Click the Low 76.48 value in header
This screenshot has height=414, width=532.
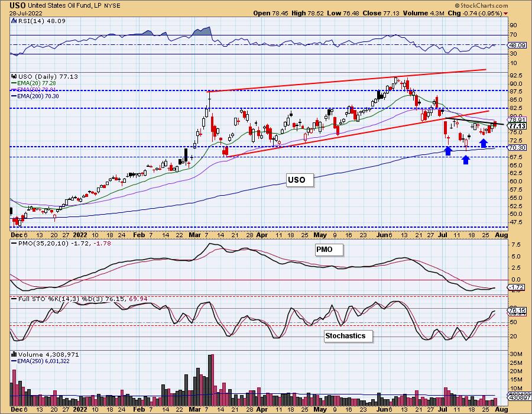click(343, 13)
